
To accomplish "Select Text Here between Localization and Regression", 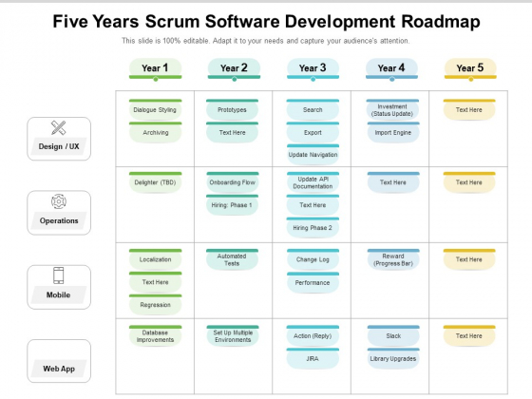I will pyautogui.click(x=155, y=281).
